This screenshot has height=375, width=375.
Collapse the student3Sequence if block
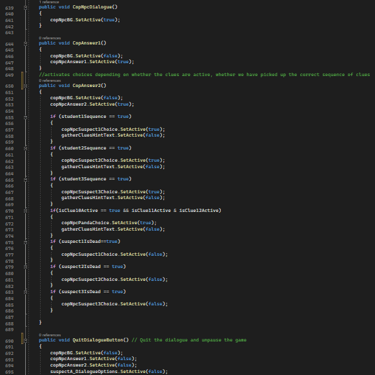25,180
